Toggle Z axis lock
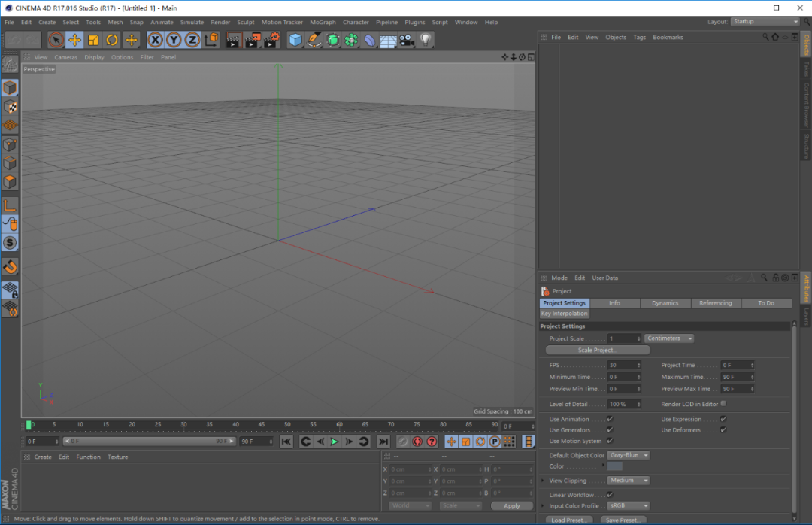This screenshot has width=812, height=525. (x=192, y=40)
